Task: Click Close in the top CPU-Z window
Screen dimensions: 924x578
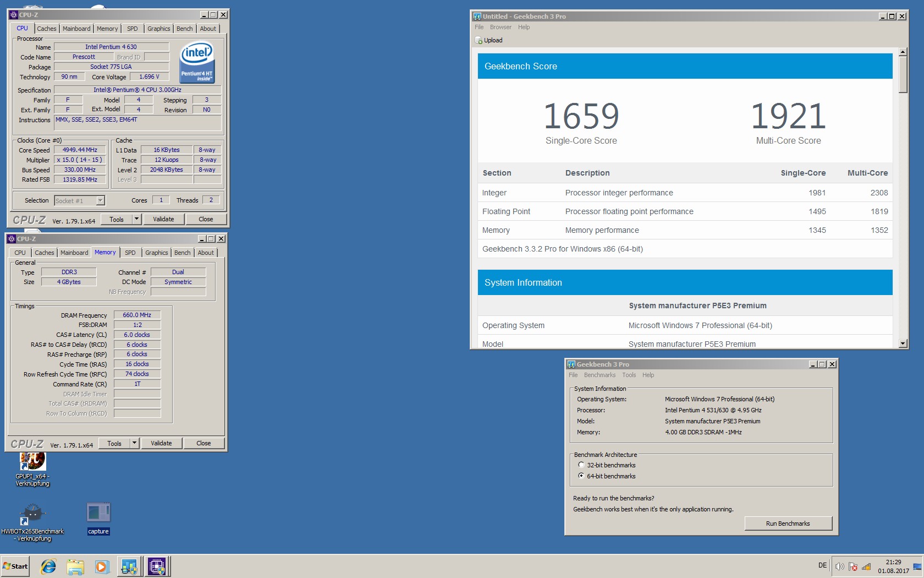Action: 206,219
